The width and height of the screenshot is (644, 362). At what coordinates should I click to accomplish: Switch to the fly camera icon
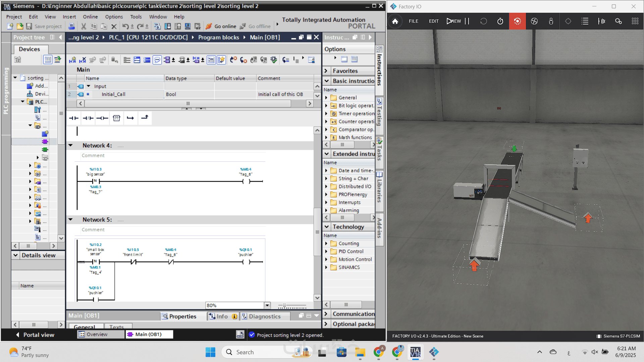tap(534, 21)
